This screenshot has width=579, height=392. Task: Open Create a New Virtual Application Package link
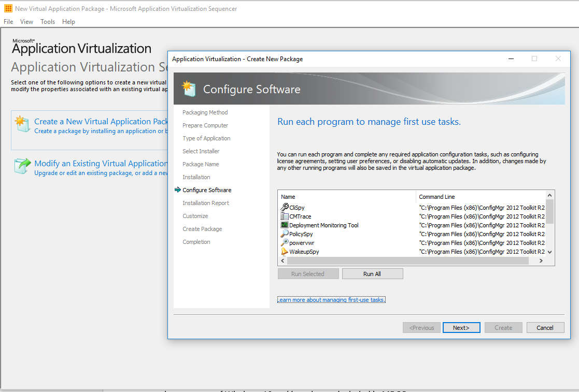coord(101,121)
